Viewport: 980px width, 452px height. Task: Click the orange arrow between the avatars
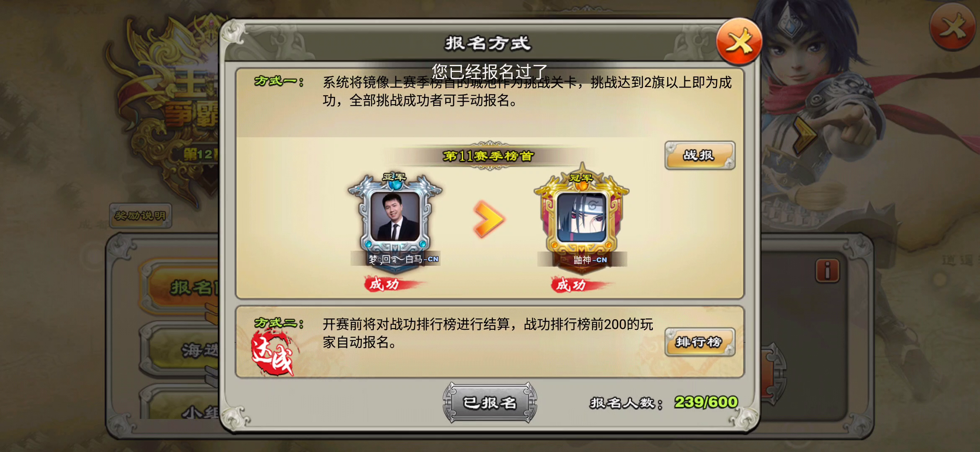click(x=489, y=219)
